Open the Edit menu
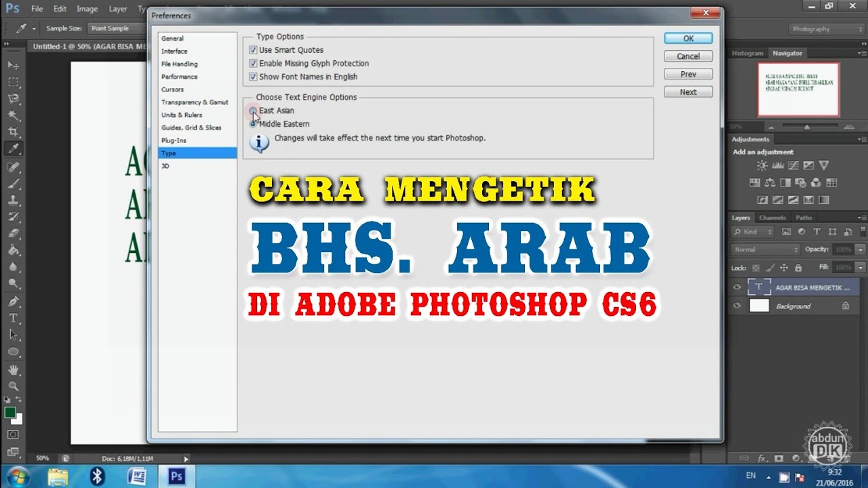The width and height of the screenshot is (868, 488). tap(60, 9)
